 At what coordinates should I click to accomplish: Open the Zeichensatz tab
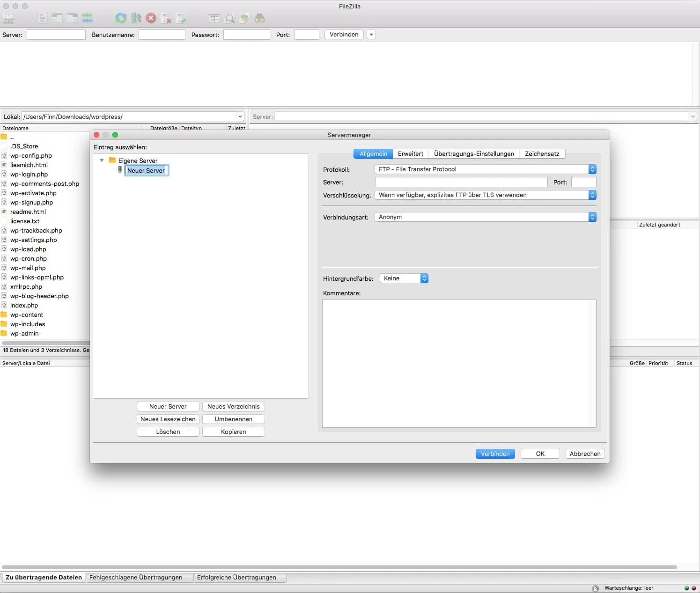click(542, 154)
